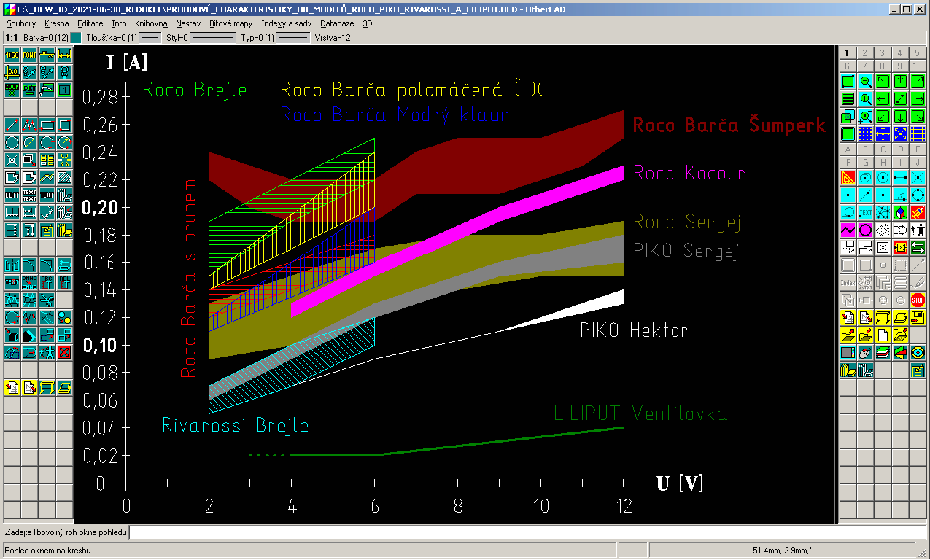
Task: Select the hatch fill tool
Action: pyautogui.click(x=64, y=176)
